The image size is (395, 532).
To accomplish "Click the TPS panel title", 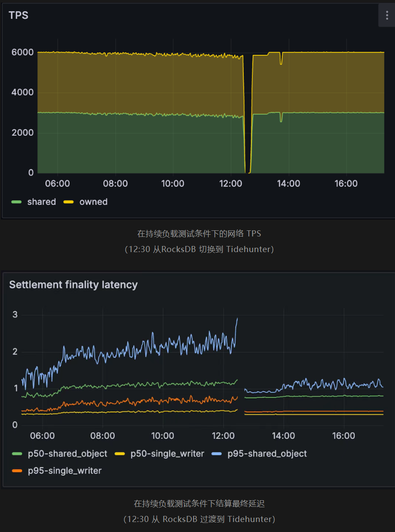I will (x=18, y=15).
